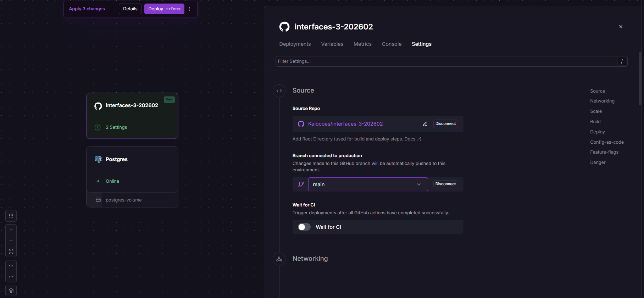Viewport: 644px width, 298px height.
Task: Select the Settings tab
Action: pos(422,44)
